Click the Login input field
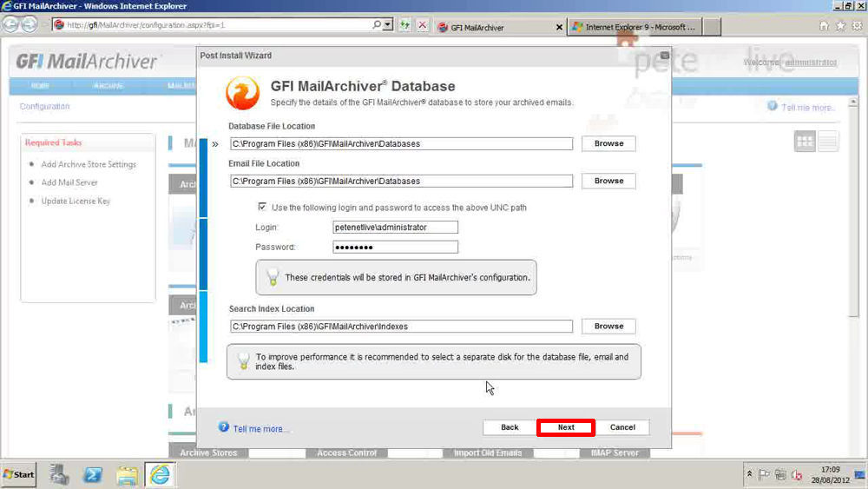868x489 pixels. tap(395, 227)
